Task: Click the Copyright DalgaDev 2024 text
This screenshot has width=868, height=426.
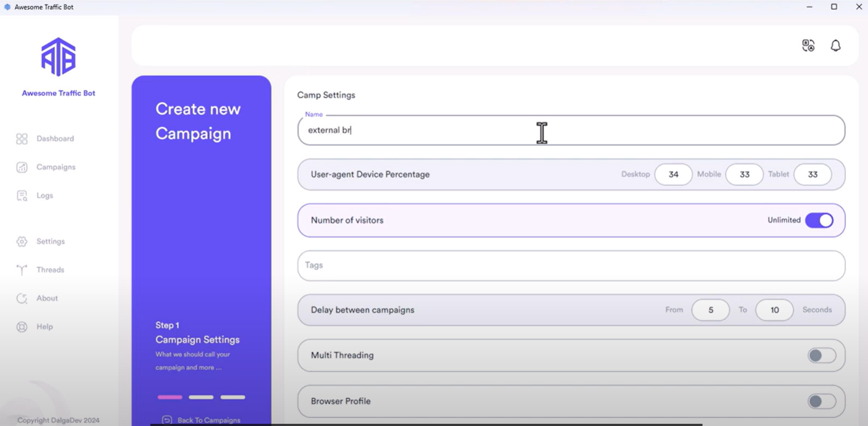Action: [58, 421]
